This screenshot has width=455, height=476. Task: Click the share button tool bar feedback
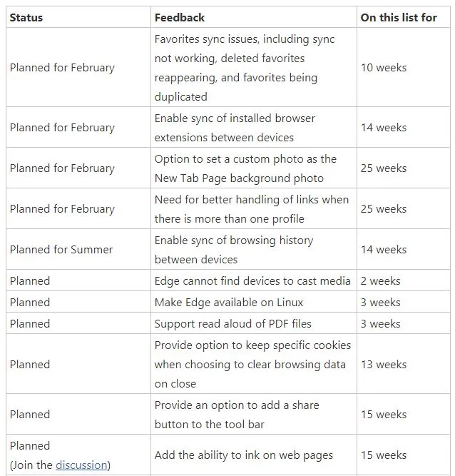[237, 415]
